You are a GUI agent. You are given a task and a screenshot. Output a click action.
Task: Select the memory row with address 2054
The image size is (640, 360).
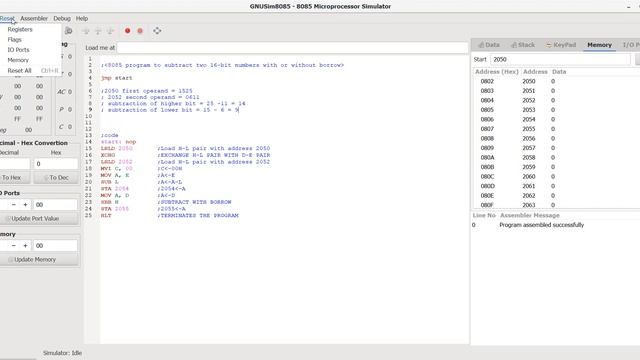[556, 119]
